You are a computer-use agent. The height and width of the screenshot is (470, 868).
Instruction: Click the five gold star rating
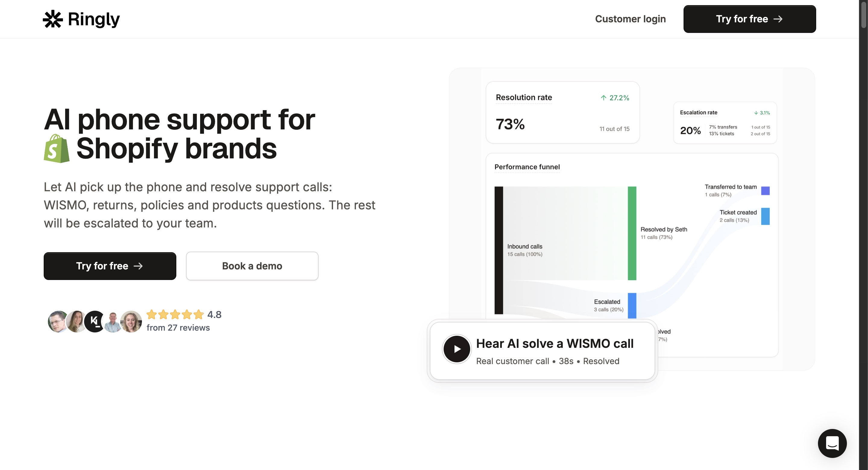pyautogui.click(x=175, y=315)
